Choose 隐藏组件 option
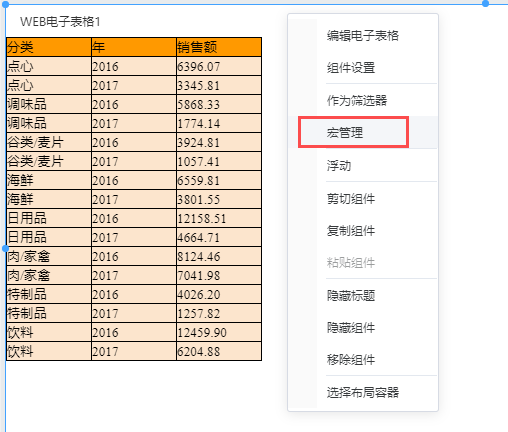 363,328
